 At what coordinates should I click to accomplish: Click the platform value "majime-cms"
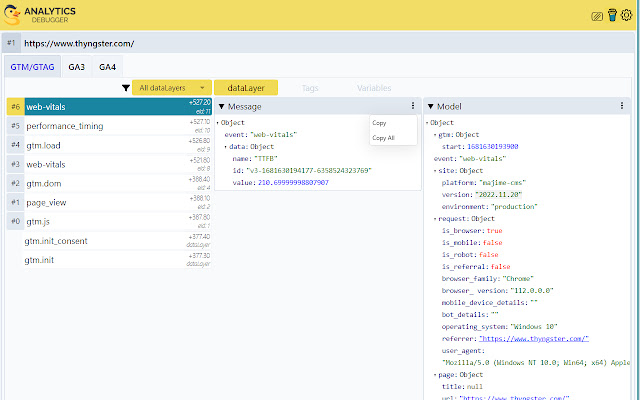(502, 183)
